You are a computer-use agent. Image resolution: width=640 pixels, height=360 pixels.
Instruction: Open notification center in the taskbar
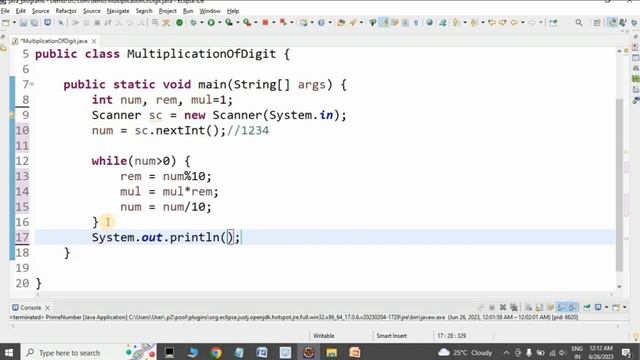(627, 353)
